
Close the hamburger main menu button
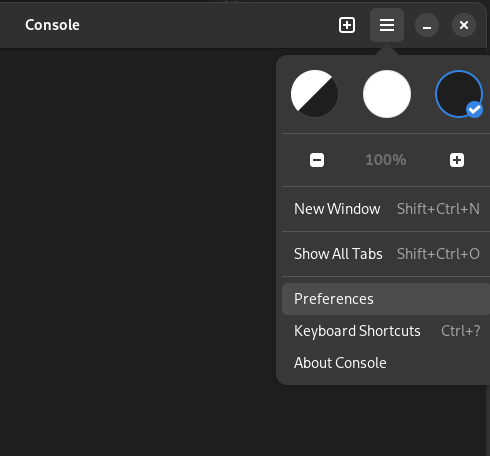pyautogui.click(x=387, y=25)
